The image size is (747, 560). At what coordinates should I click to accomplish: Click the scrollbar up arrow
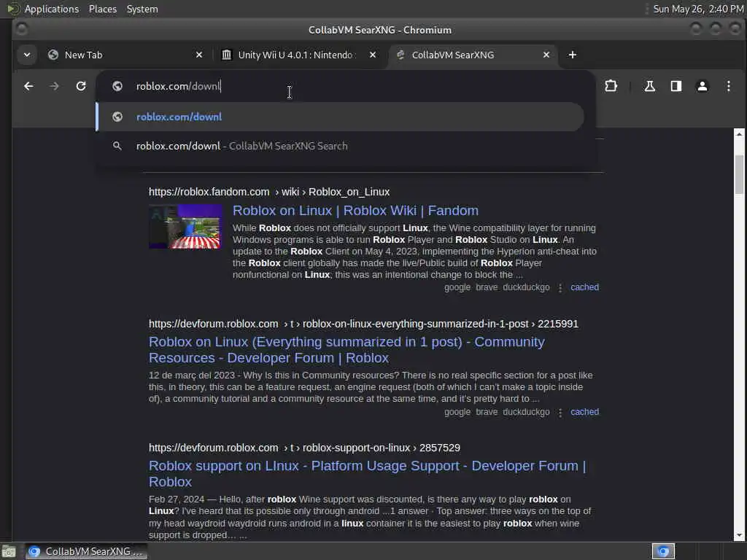click(739, 134)
